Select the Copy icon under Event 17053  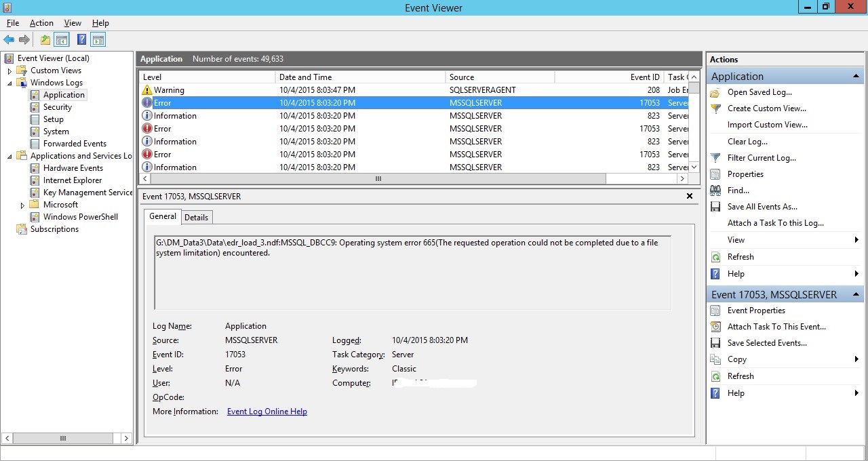pos(717,359)
